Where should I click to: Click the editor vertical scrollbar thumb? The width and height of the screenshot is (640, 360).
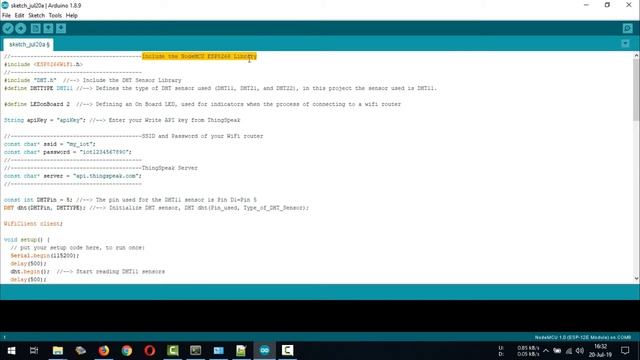click(x=636, y=90)
